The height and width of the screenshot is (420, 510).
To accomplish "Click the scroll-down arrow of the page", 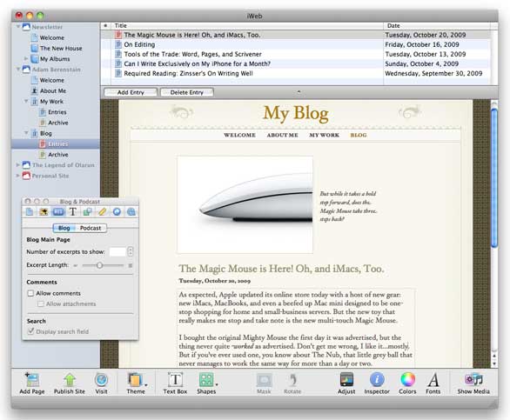I will coord(494,364).
